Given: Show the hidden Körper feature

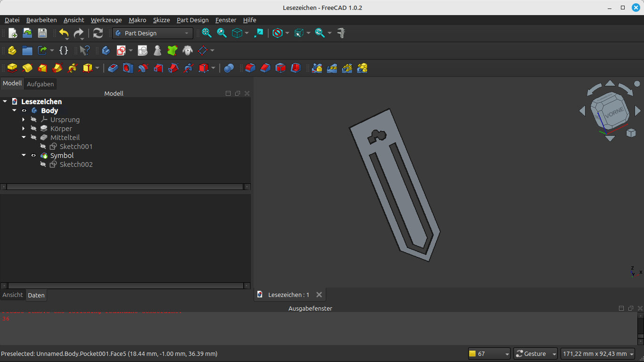Looking at the screenshot, I should tap(33, 129).
